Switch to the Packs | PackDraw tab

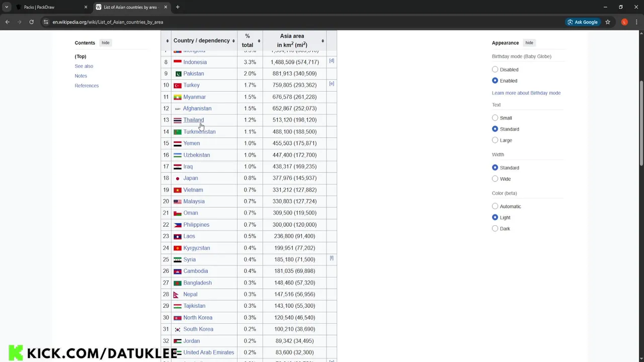click(x=48, y=7)
